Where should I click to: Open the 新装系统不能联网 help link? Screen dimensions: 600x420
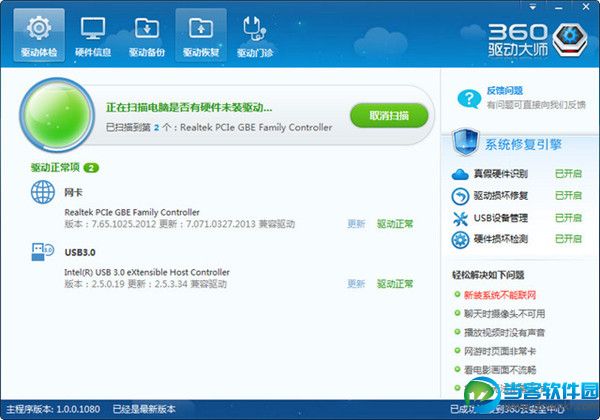[500, 295]
